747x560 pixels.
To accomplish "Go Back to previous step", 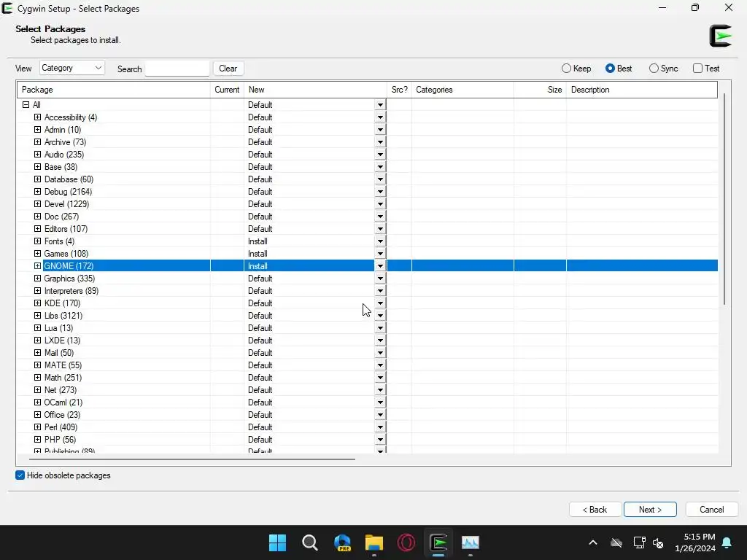I will coord(595,510).
